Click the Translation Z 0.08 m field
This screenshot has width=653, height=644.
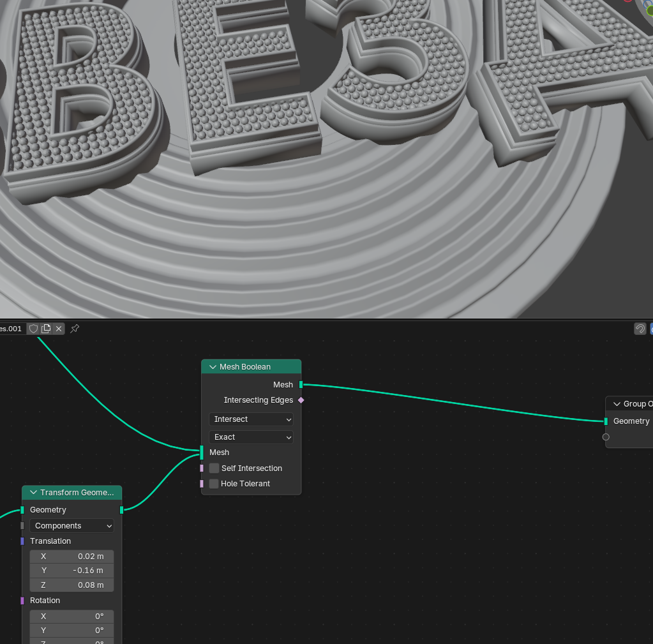pyautogui.click(x=71, y=585)
